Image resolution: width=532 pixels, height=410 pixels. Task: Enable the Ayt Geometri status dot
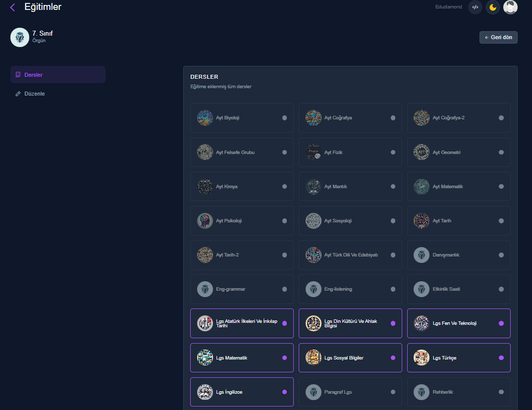[501, 153]
